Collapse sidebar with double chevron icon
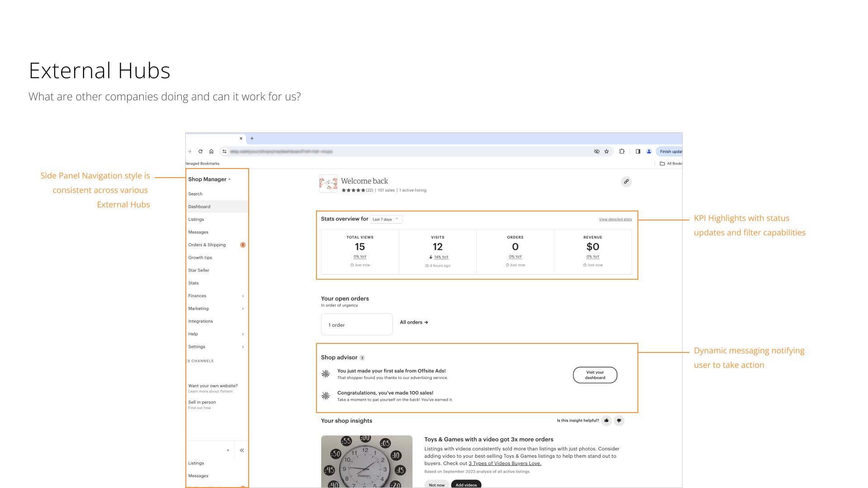The image size is (868, 488). pyautogui.click(x=242, y=450)
